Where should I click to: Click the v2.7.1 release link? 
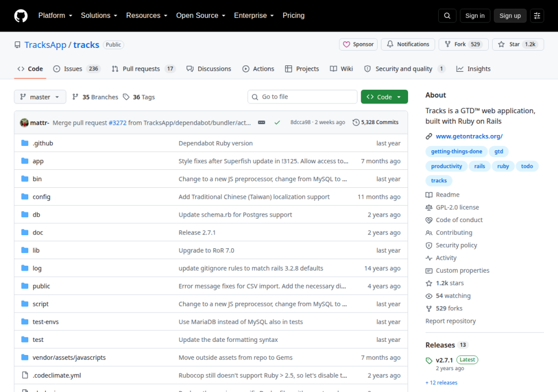pyautogui.click(x=444, y=360)
